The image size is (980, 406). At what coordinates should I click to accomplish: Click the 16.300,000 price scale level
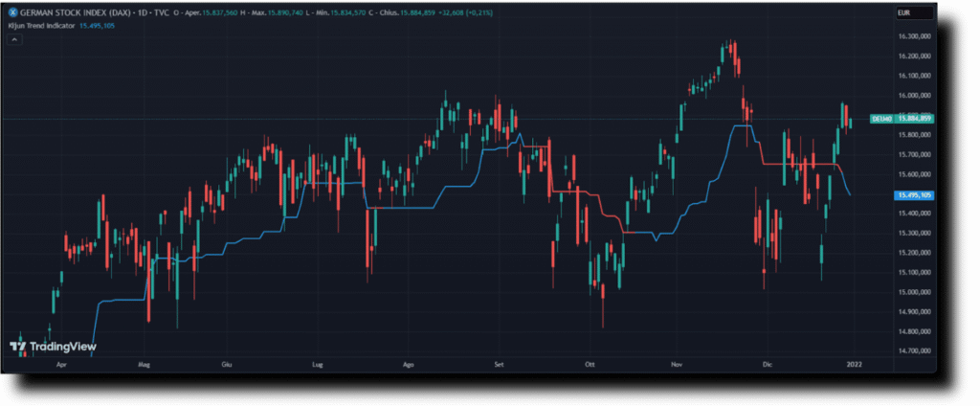click(x=914, y=35)
